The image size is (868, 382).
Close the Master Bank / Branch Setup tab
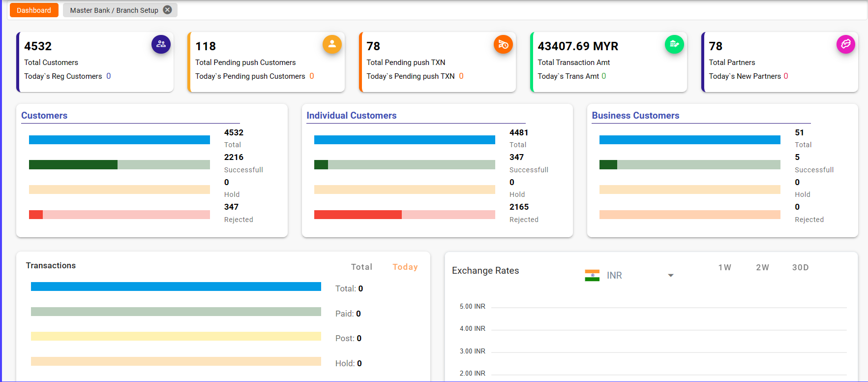pyautogui.click(x=168, y=10)
